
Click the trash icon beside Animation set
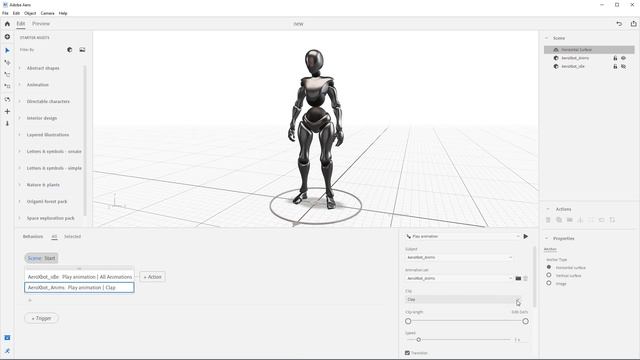pyautogui.click(x=526, y=278)
